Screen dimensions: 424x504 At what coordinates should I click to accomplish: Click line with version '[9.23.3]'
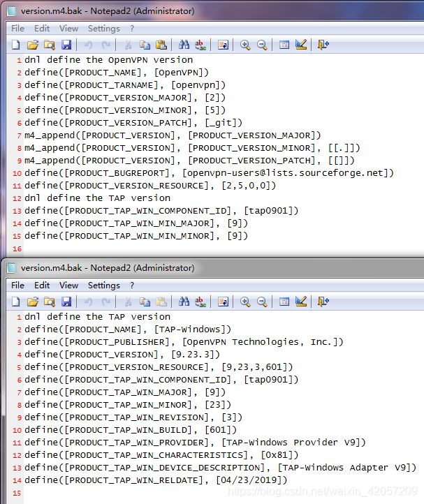point(122,355)
